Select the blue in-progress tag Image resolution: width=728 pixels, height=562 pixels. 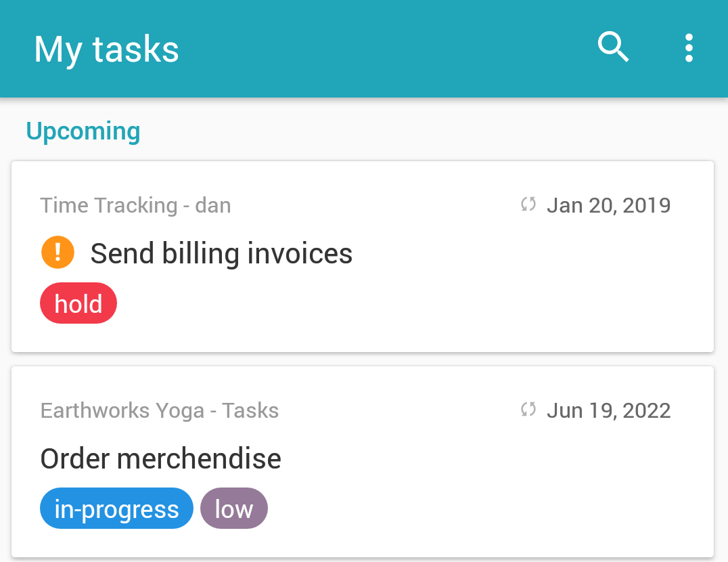pyautogui.click(x=116, y=509)
